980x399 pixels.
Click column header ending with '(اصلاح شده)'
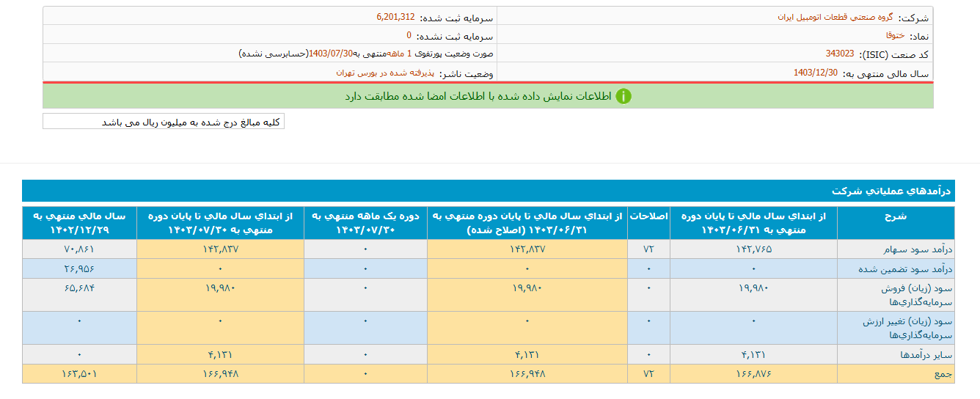527,223
